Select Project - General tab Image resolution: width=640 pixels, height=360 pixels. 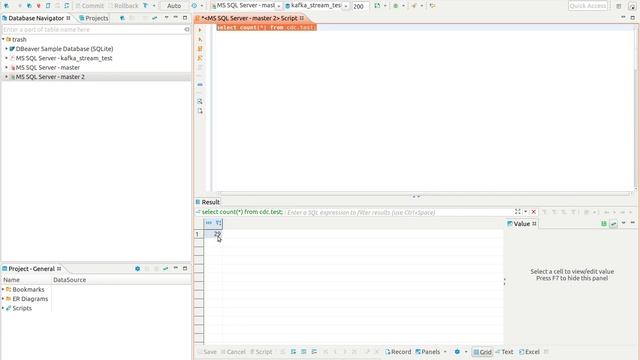[x=31, y=269]
